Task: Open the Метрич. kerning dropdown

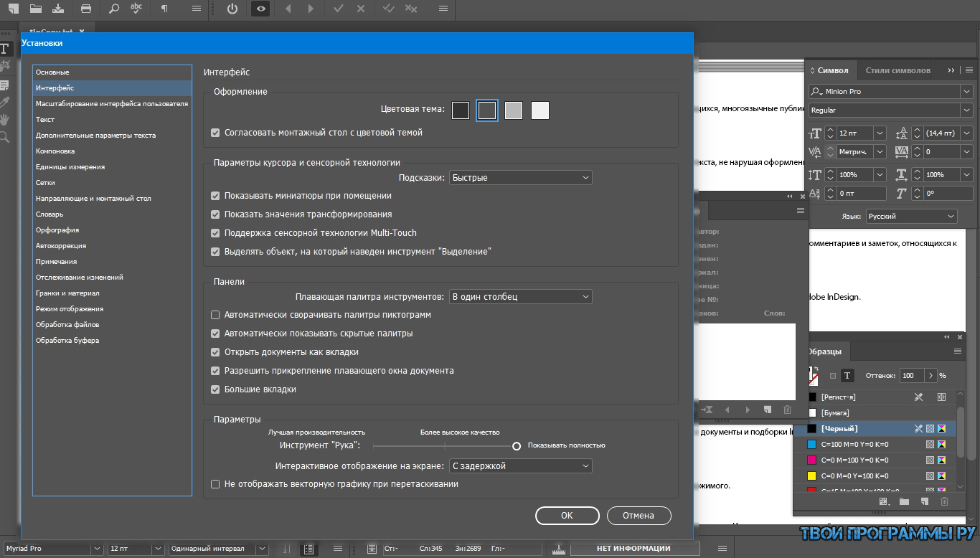Action: (880, 152)
